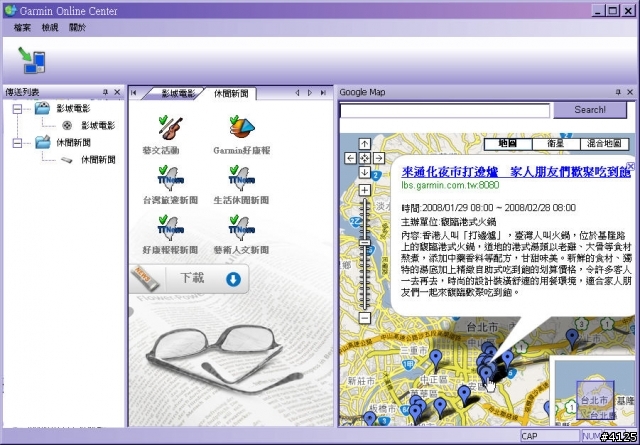Image resolution: width=640 pixels, height=445 pixels.
Task: Close the map info balloon
Action: tap(631, 166)
